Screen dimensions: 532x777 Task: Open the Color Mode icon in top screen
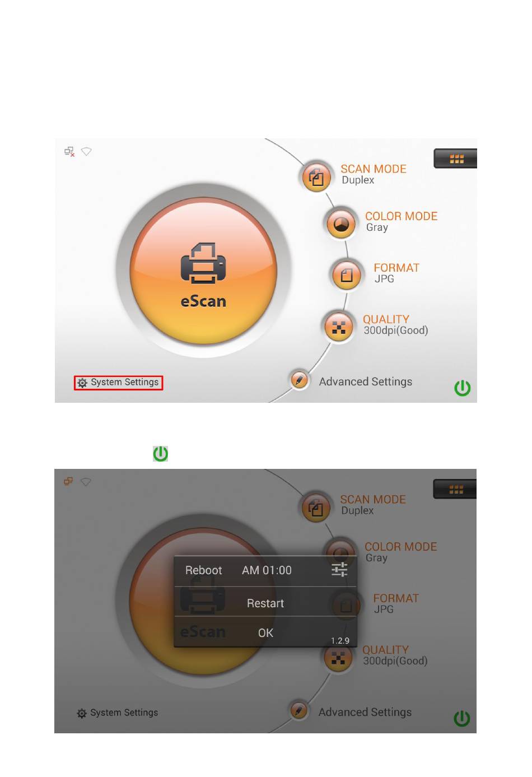341,224
